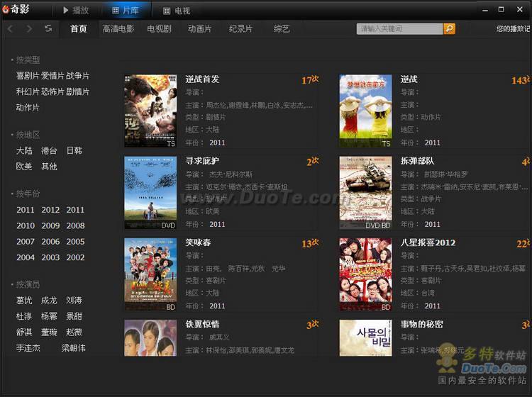Open the 拆弹部队 tank poster

pos(365,193)
